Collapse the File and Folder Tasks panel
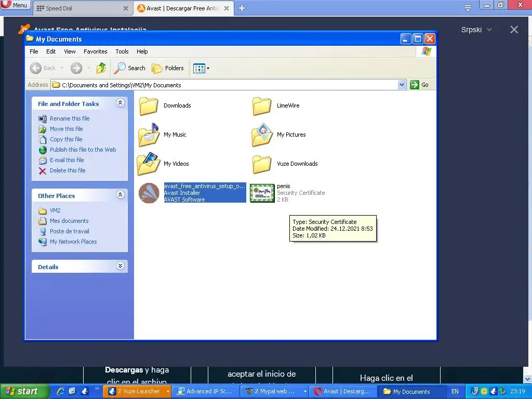532x399 pixels. (x=120, y=103)
